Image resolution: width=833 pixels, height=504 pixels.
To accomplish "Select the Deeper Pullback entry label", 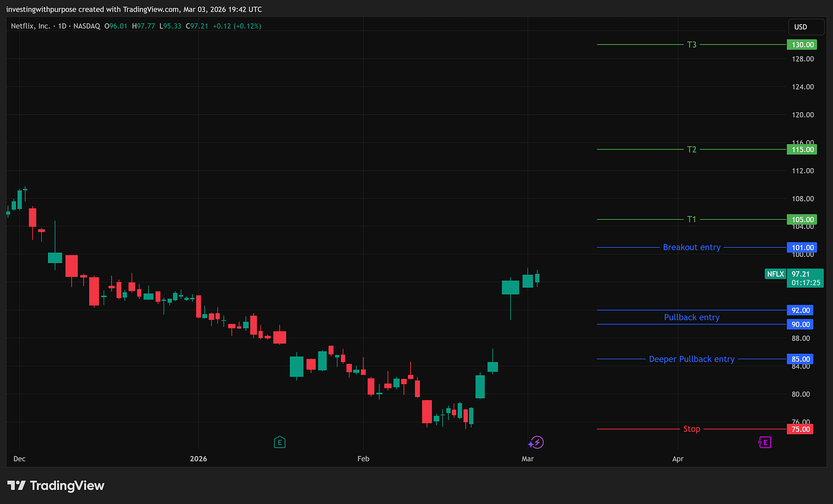I will click(x=692, y=359).
